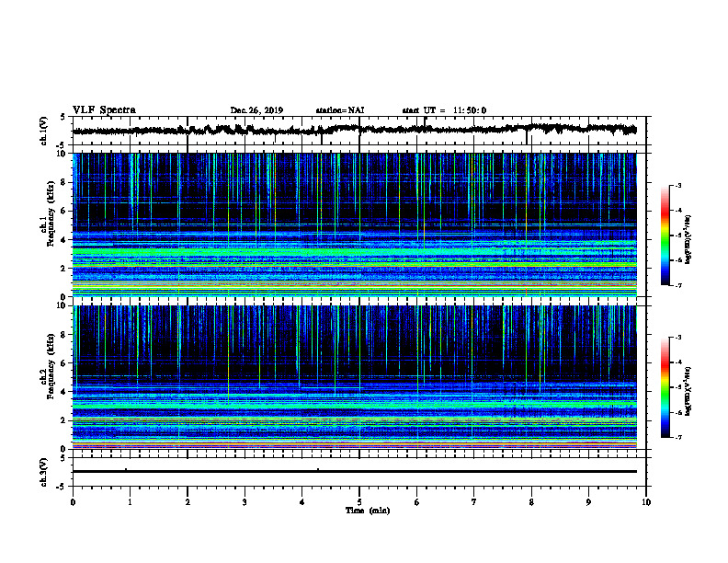
Task: Click time axis tick label "2"
Action: (x=188, y=502)
